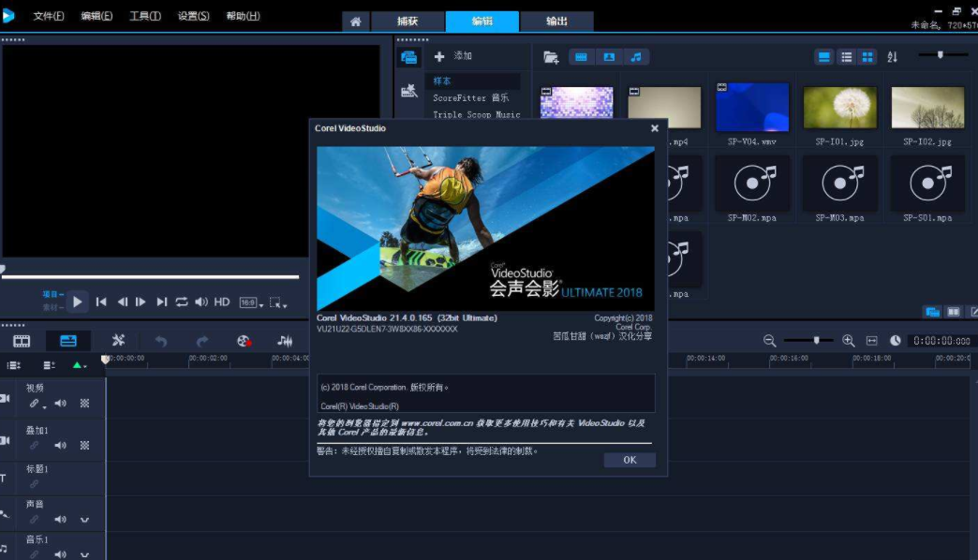The width and height of the screenshot is (978, 560).
Task: Redo the last action
Action: click(202, 341)
